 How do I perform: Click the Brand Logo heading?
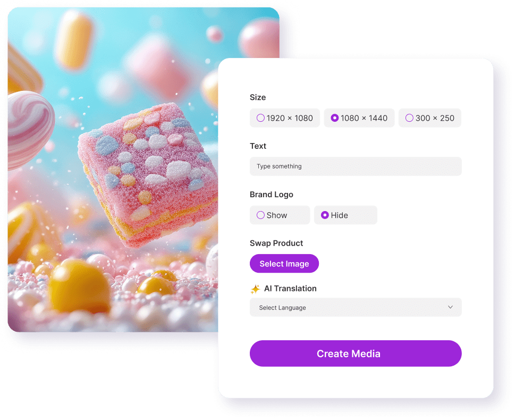[x=271, y=195]
